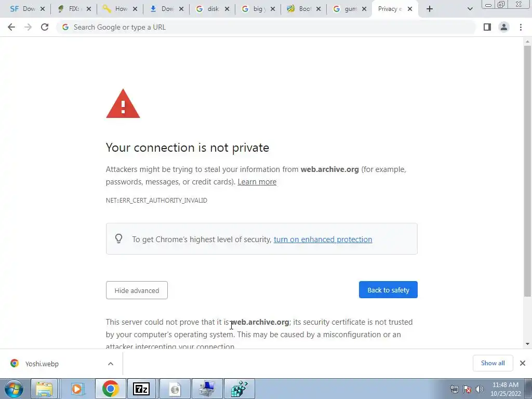Switch to the Google 'disk' tab
532x399 pixels.
point(211,9)
